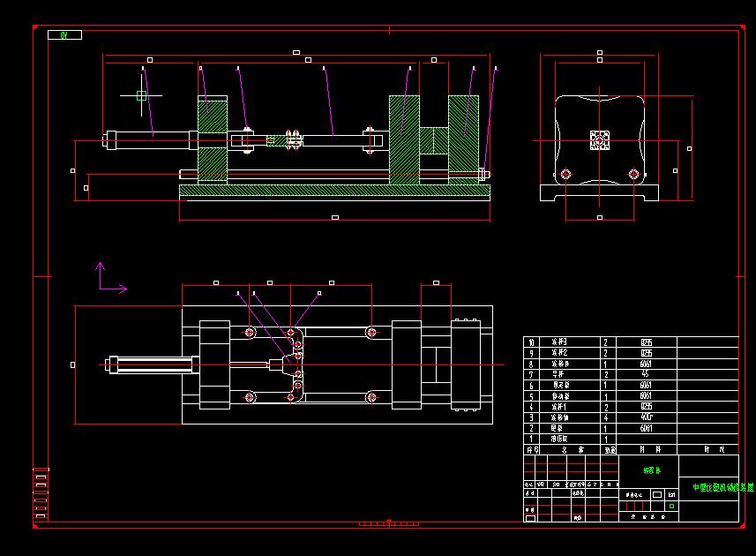This screenshot has width=756, height=556.
Task: Select the crosshair target symbol in front view
Action: click(x=142, y=94)
